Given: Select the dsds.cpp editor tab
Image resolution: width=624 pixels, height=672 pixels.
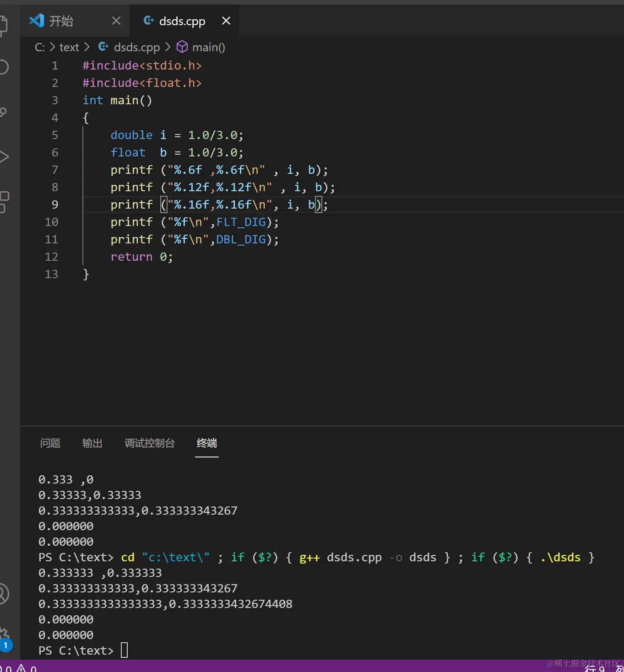Looking at the screenshot, I should pyautogui.click(x=184, y=21).
